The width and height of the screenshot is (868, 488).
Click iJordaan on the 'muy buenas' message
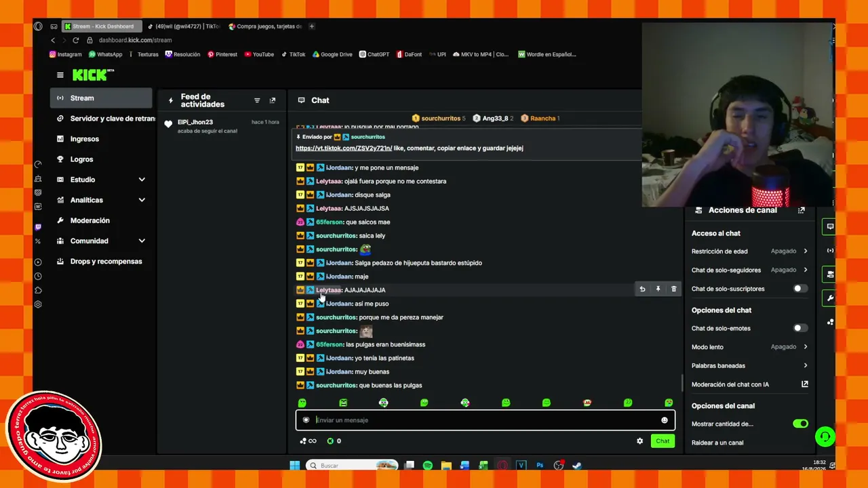point(339,372)
